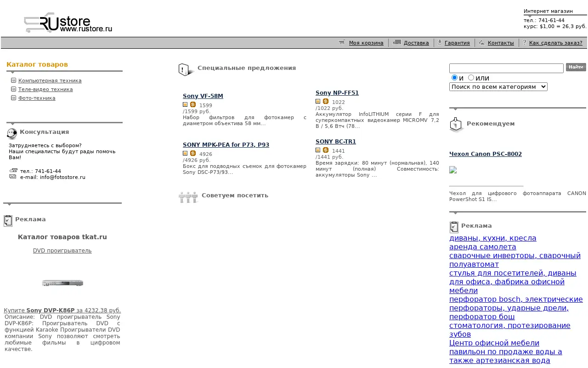The width and height of the screenshot is (588, 368).
Task: Open SONY MPK-PEA for P73, P93 link
Action: click(226, 145)
